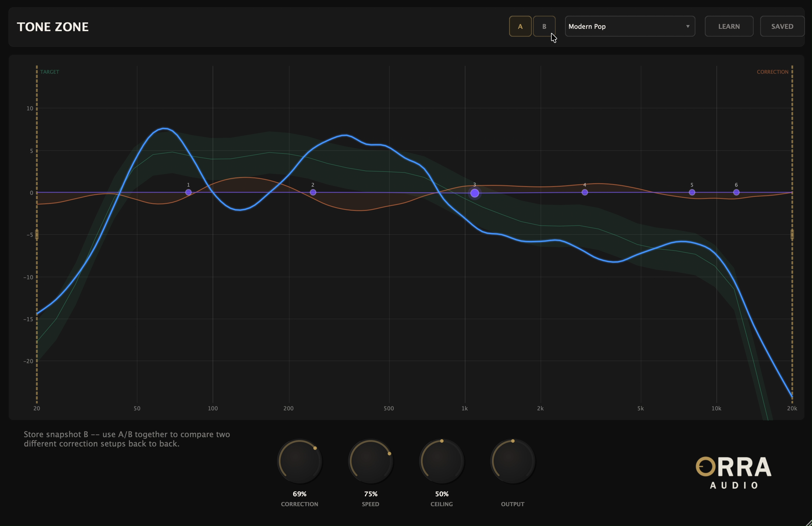Click the Speed knob at 75%
The width and height of the screenshot is (812, 526).
tap(370, 461)
